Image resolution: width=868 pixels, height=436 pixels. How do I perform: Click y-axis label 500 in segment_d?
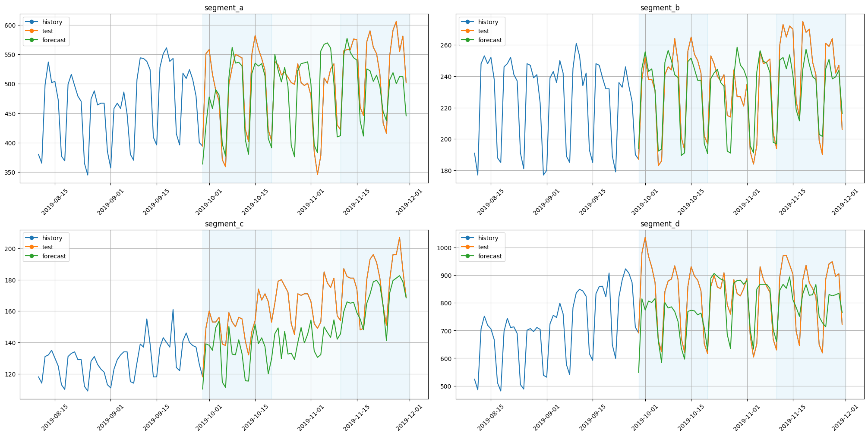coord(447,386)
